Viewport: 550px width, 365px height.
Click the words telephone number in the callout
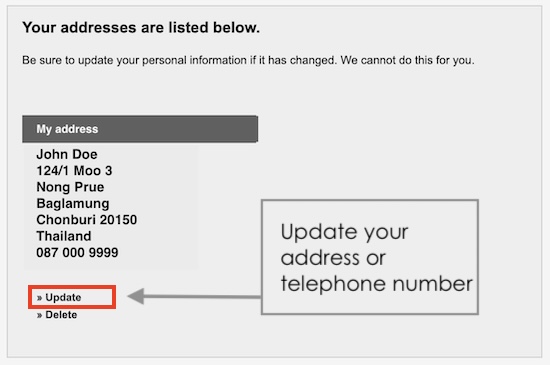pos(376,284)
